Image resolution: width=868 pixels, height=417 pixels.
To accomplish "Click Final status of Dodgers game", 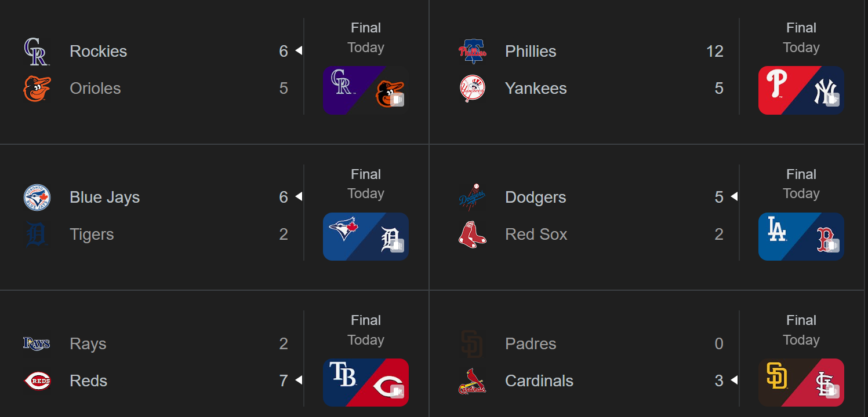I will click(801, 174).
